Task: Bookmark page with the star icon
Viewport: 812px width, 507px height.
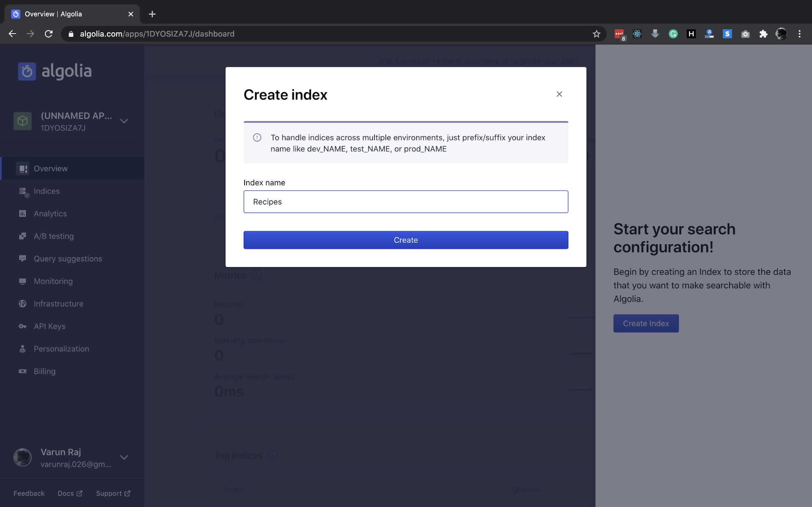Action: (x=596, y=34)
